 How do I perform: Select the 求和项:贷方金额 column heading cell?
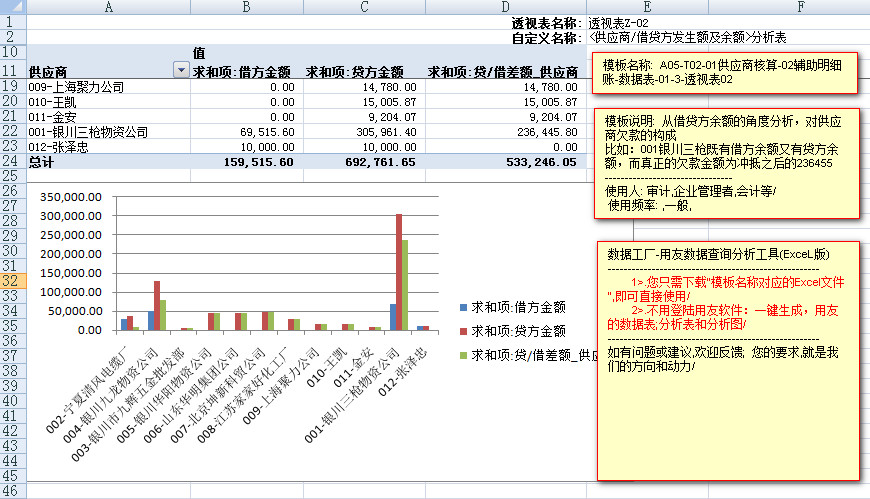(355, 72)
